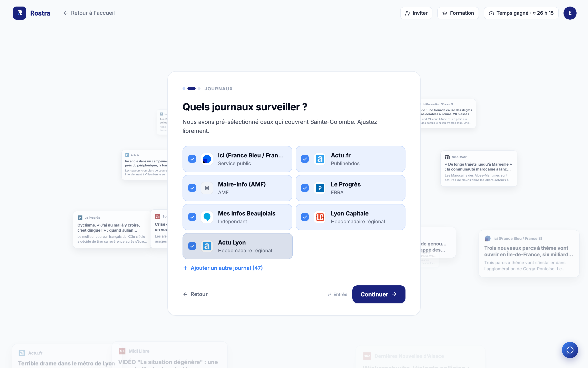Viewport: 588px width, 368px height.
Task: Go to the third onboarding step dot
Action: pyautogui.click(x=199, y=89)
